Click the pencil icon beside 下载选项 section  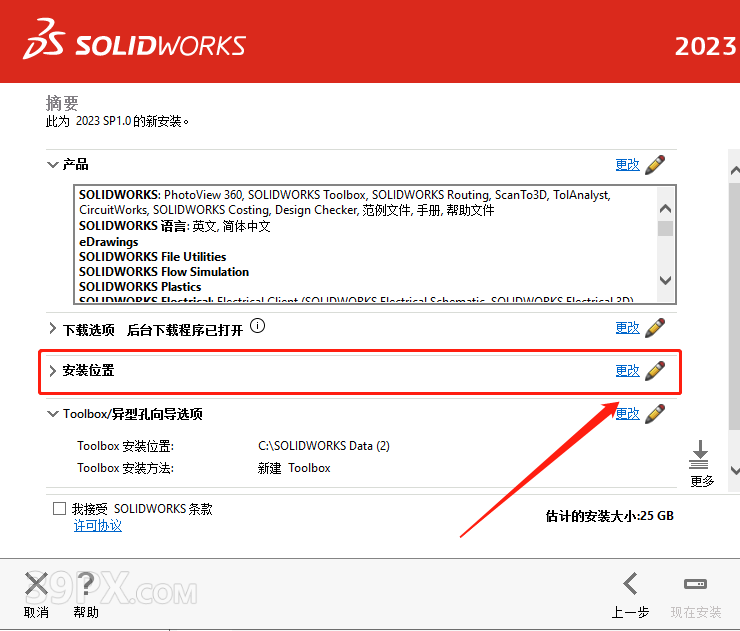[655, 328]
